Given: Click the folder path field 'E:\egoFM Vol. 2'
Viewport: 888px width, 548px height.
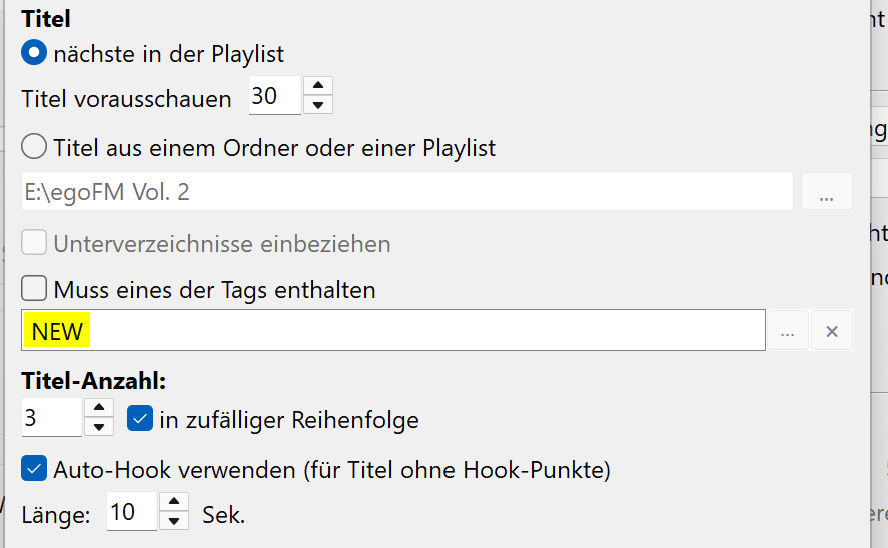Looking at the screenshot, I should (406, 191).
